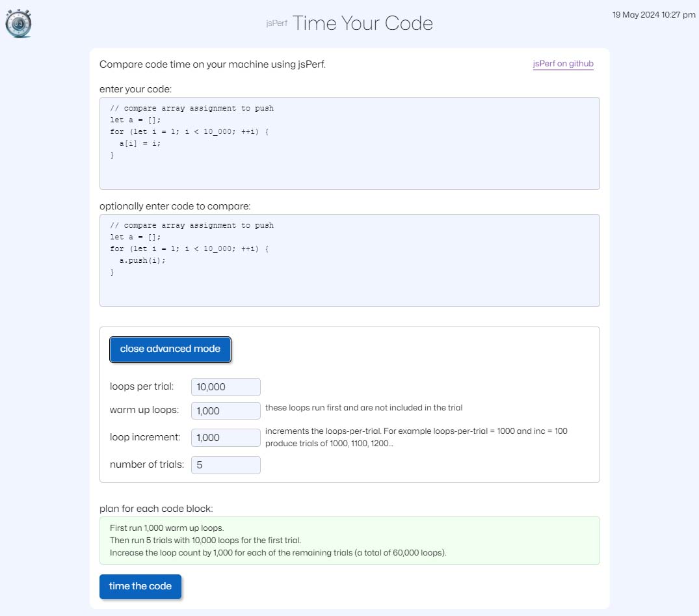Close advanced mode with the blue button
Image resolution: width=699 pixels, height=616 pixels.
(x=170, y=349)
